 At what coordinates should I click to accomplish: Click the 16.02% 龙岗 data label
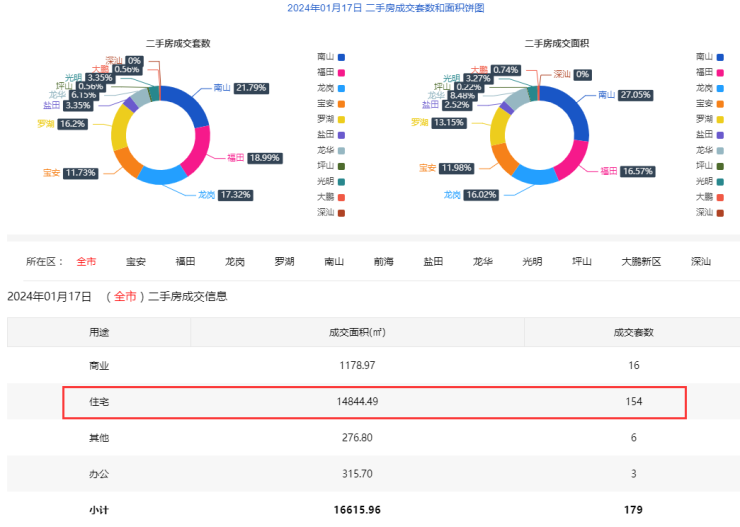point(471,195)
